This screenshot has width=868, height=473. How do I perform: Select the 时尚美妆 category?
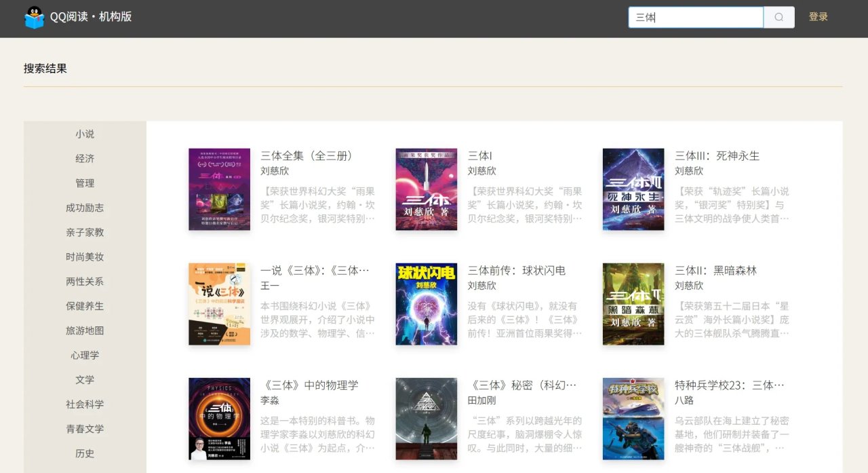[x=85, y=257]
